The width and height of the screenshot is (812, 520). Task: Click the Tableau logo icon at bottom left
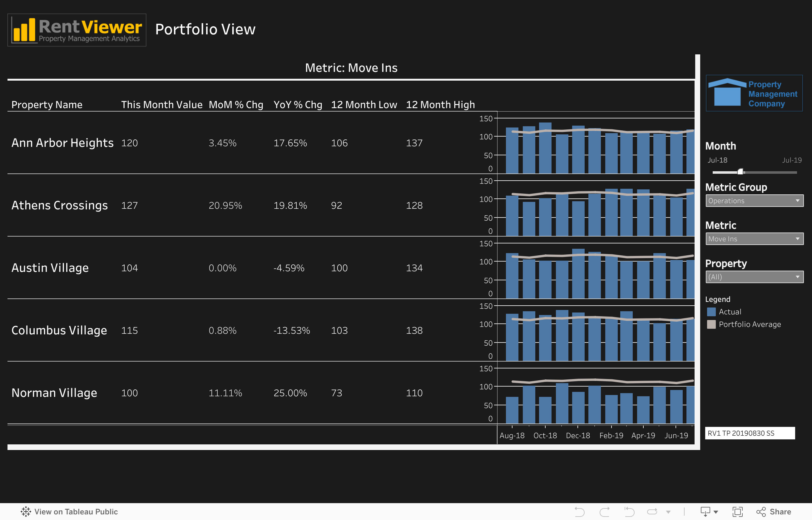(x=26, y=512)
